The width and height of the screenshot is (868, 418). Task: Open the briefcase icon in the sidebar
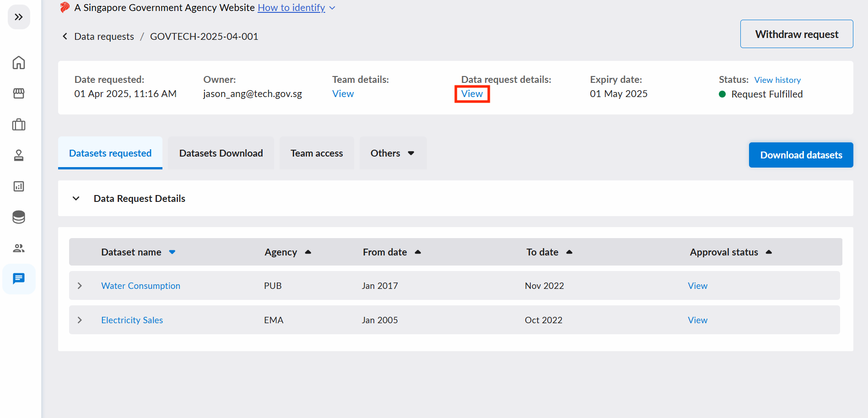pos(19,125)
